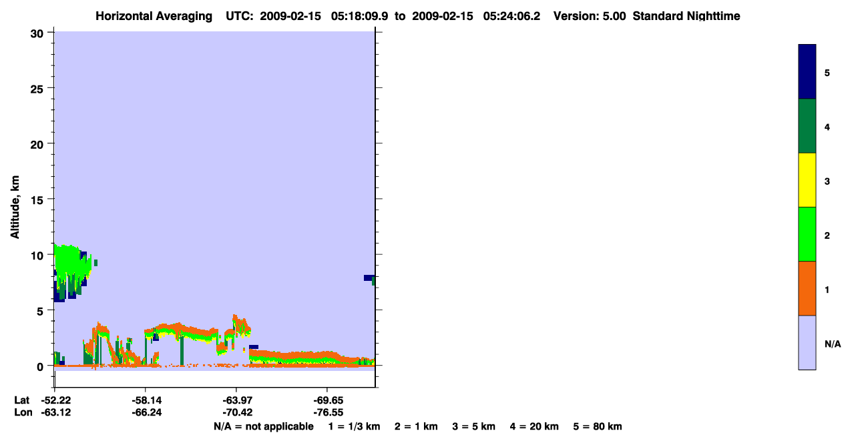868x445 pixels.
Task: Click the longitude value -63.12
Action: click(55, 412)
